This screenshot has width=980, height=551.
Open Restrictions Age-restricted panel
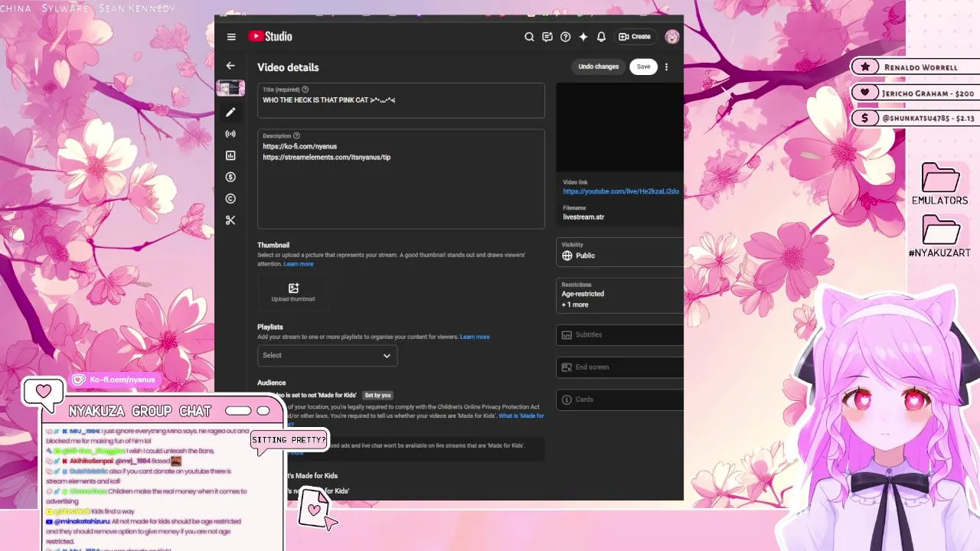point(620,295)
